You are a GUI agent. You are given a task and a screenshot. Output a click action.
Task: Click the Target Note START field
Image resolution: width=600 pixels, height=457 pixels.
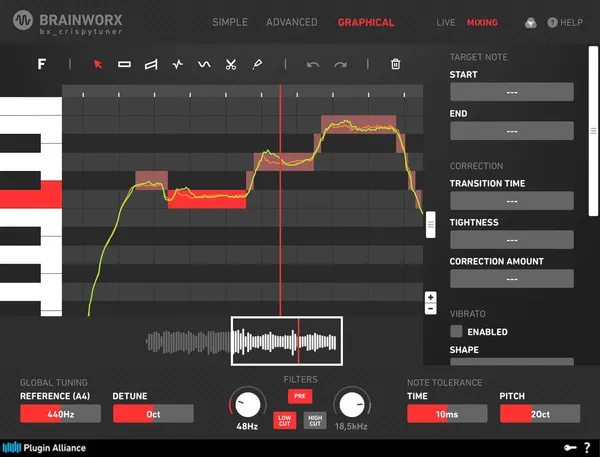click(512, 92)
